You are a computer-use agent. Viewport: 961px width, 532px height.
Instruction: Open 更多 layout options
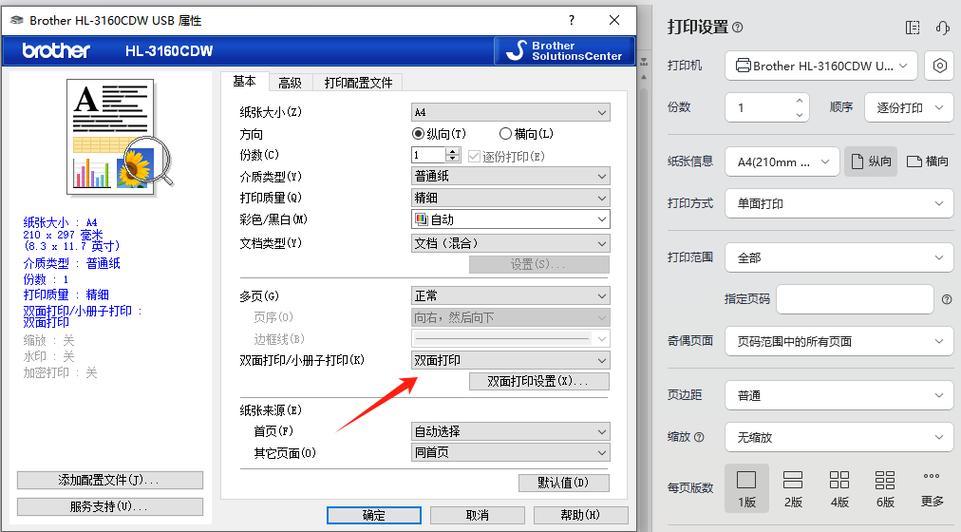tap(932, 488)
